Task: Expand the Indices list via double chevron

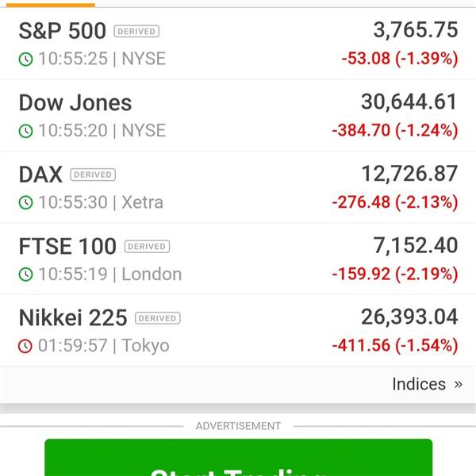Action: pyautogui.click(x=459, y=384)
